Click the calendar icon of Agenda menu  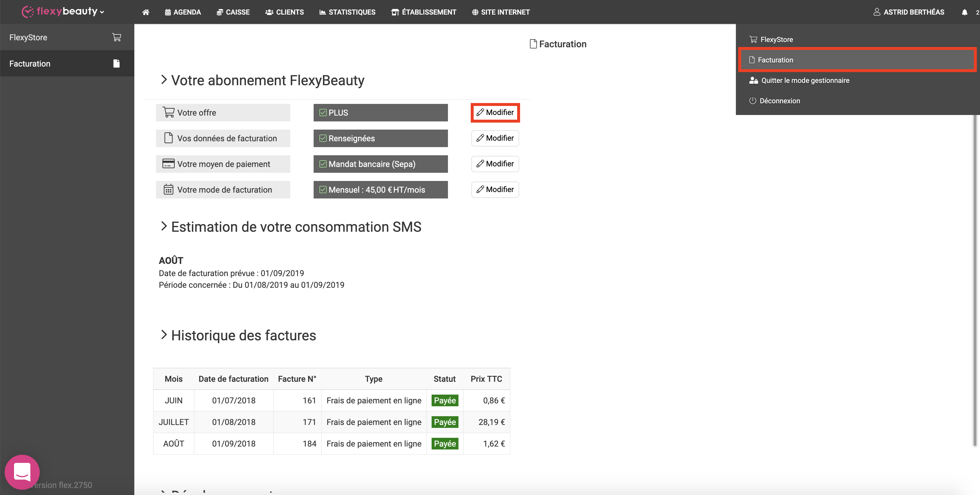click(x=168, y=12)
